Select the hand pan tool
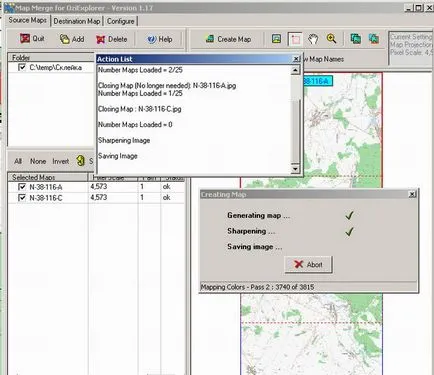Screen dimensions: 434x375 point(313,39)
